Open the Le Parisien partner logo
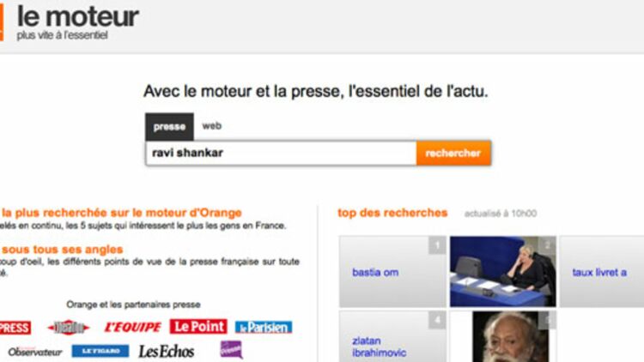 pyautogui.click(x=264, y=327)
